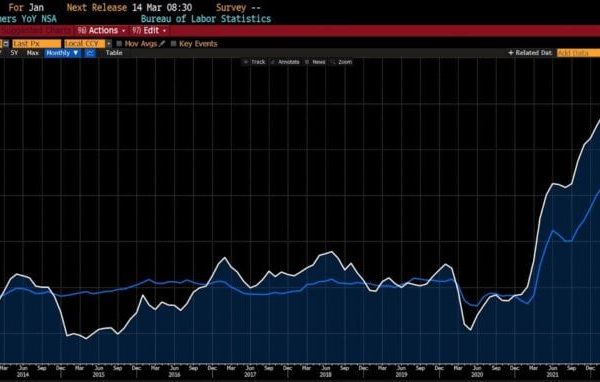Switch to the Table view
Image resolution: width=600 pixels, height=382 pixels.
coord(114,53)
